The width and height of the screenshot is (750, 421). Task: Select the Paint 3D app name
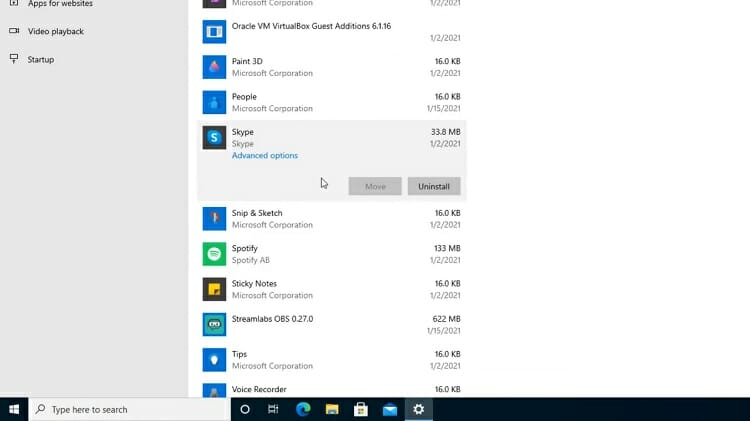pos(247,61)
